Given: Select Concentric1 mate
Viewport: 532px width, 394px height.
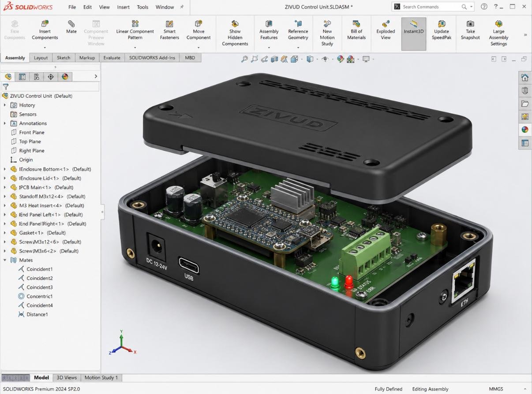Looking at the screenshot, I should [39, 296].
